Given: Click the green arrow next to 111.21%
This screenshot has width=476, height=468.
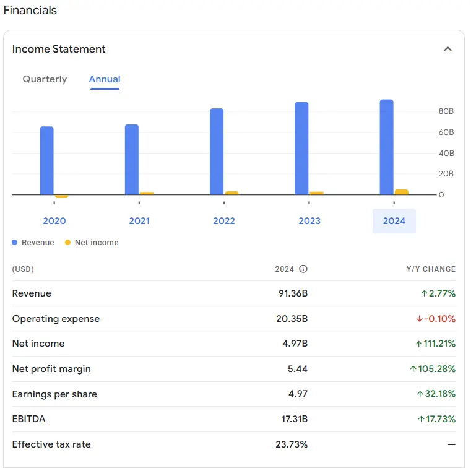Looking at the screenshot, I should tap(419, 344).
